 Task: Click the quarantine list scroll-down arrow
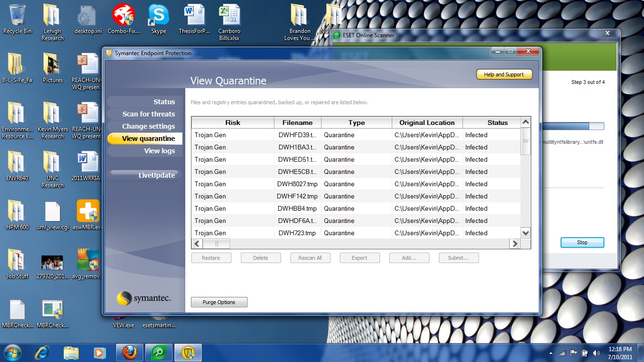click(526, 233)
